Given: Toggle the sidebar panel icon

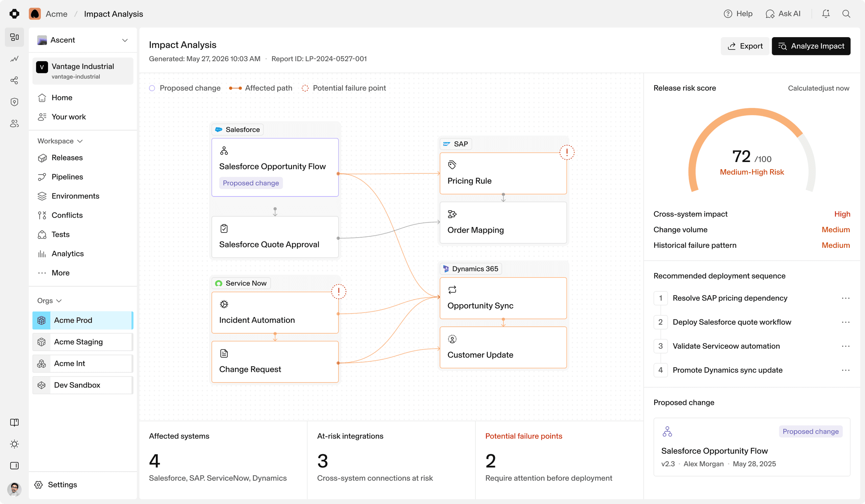Looking at the screenshot, I should click(x=15, y=466).
